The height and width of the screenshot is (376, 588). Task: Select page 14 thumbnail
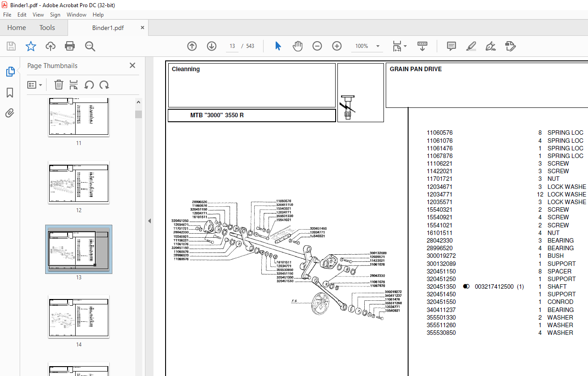tap(79, 316)
